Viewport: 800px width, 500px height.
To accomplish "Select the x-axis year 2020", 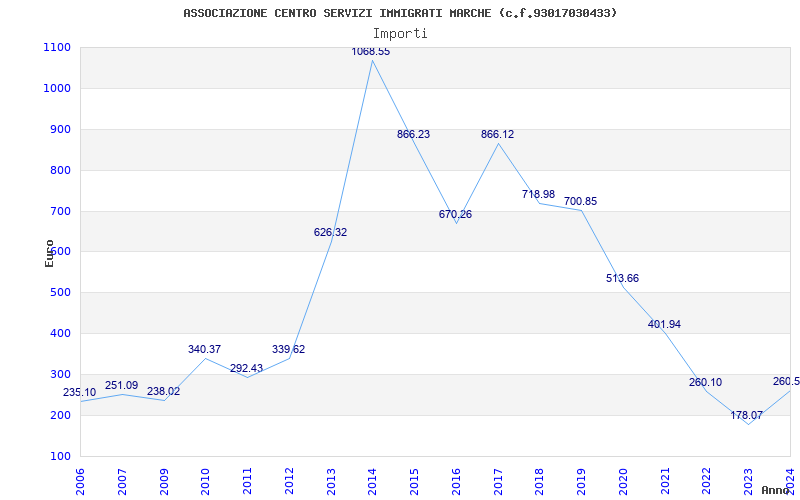I will [x=623, y=482].
